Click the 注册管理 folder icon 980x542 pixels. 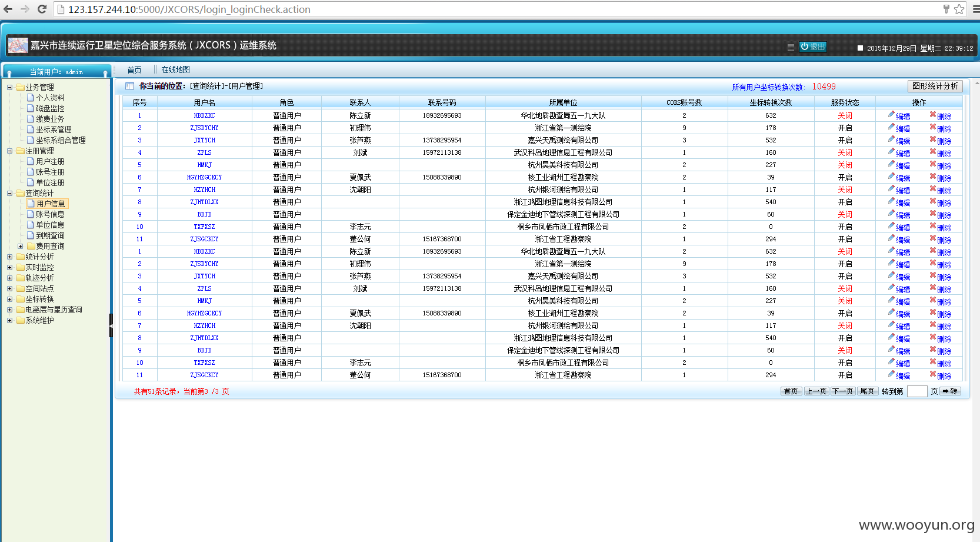(21, 151)
